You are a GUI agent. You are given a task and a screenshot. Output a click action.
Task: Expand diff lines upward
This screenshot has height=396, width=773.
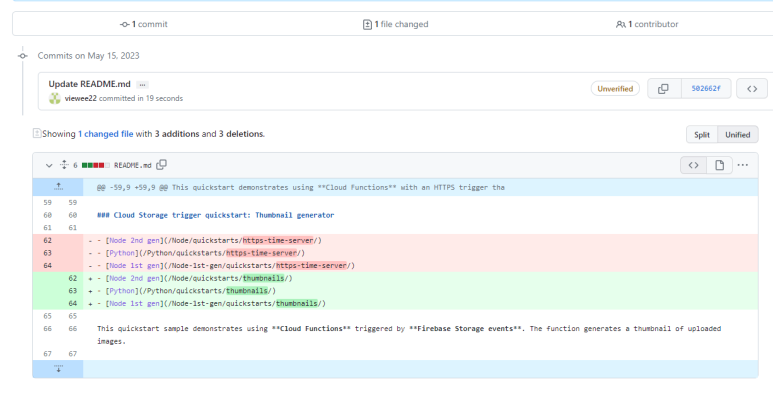[58, 187]
